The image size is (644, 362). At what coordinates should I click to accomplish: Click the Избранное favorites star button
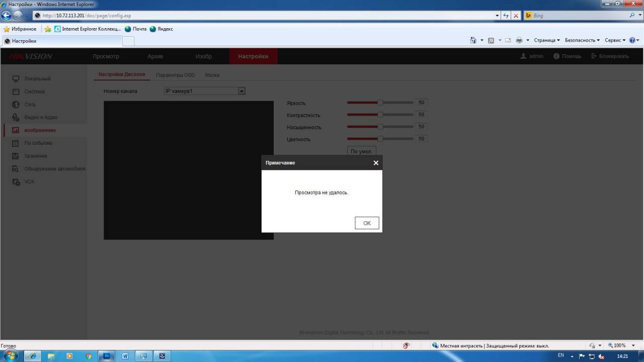click(20, 29)
